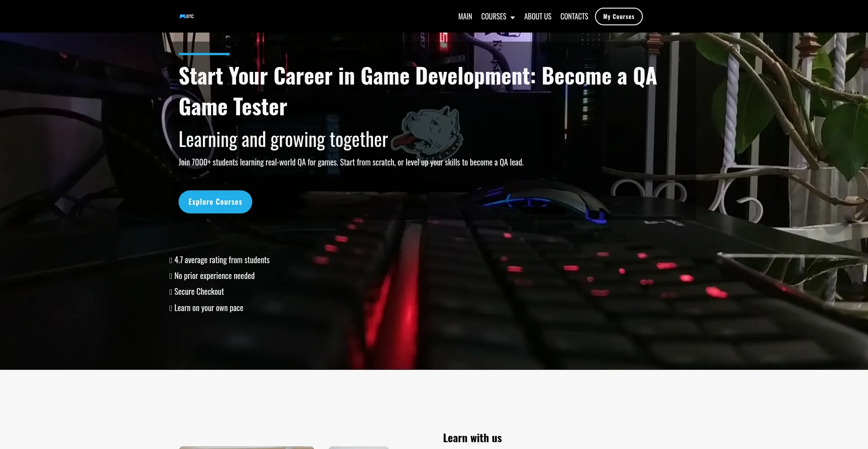Click the icon beside '4.7 average rating'
The image size is (868, 449).
(x=171, y=260)
